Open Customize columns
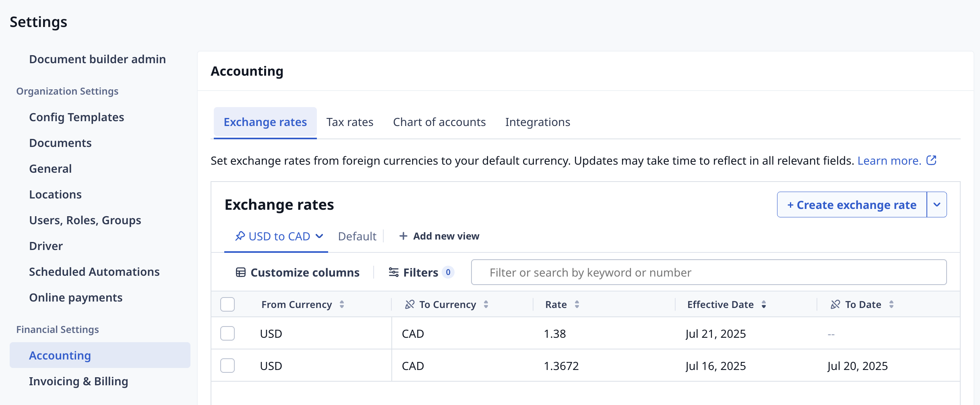Screen dimensions: 980x405 click(298, 273)
